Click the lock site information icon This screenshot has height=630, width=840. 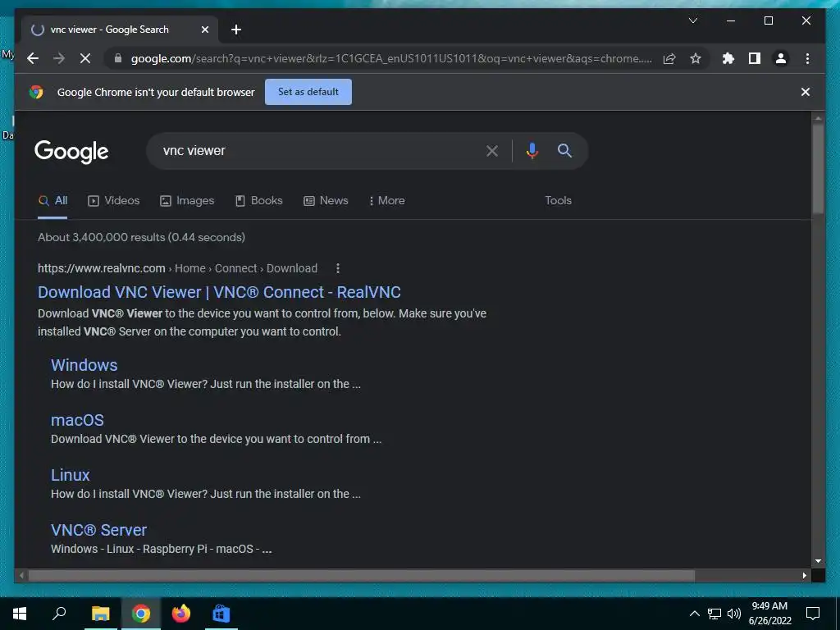tap(118, 58)
